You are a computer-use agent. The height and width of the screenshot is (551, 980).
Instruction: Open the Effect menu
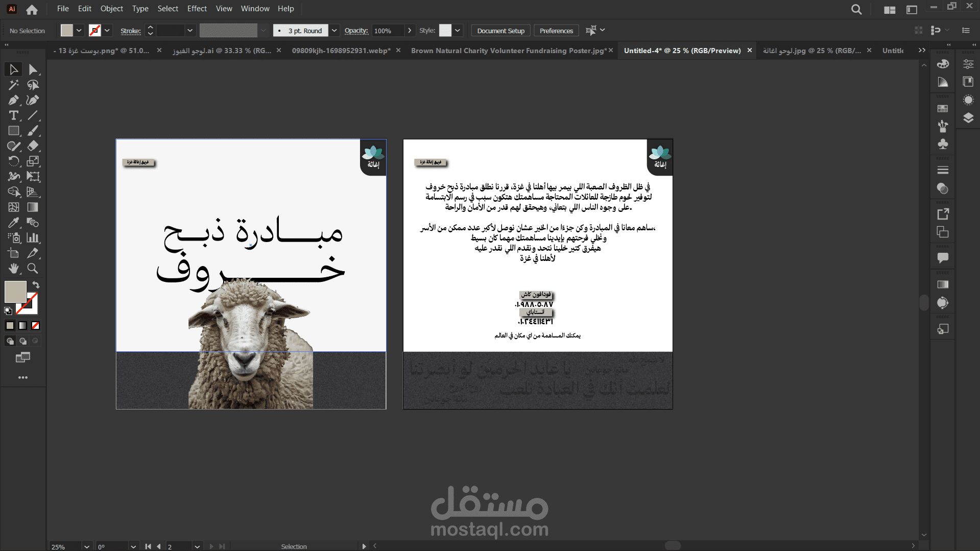197,9
